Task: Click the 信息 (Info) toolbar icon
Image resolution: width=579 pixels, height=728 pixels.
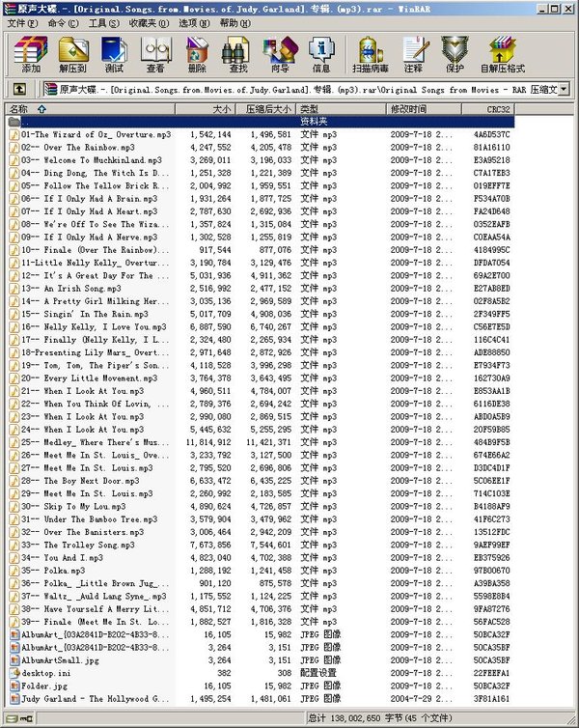Action: (x=321, y=54)
